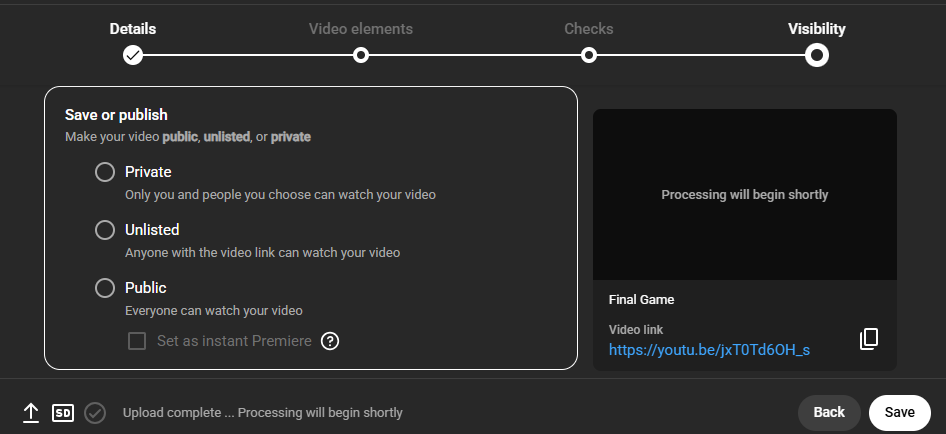Image resolution: width=946 pixels, height=434 pixels.
Task: Click the Visibility step label
Action: (816, 29)
